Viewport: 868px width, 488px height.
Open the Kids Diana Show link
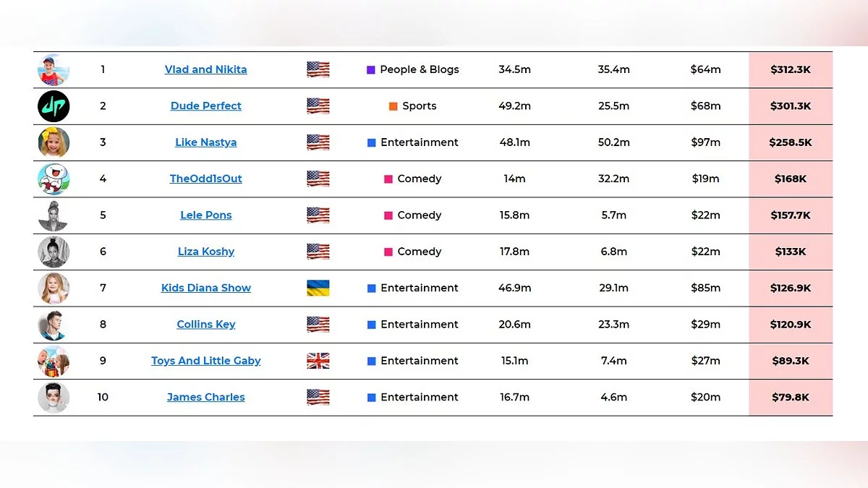point(206,288)
